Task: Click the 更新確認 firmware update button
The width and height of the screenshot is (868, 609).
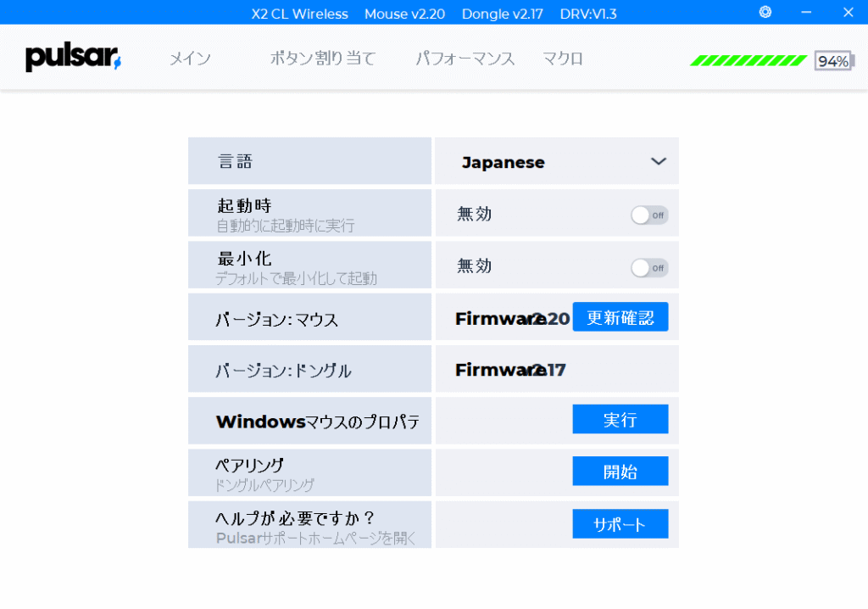Action: click(620, 317)
